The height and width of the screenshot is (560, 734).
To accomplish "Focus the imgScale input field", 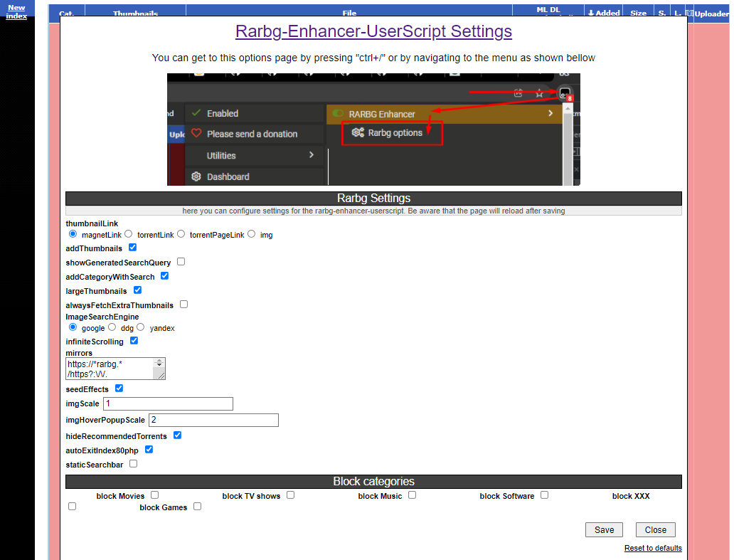I will (168, 403).
